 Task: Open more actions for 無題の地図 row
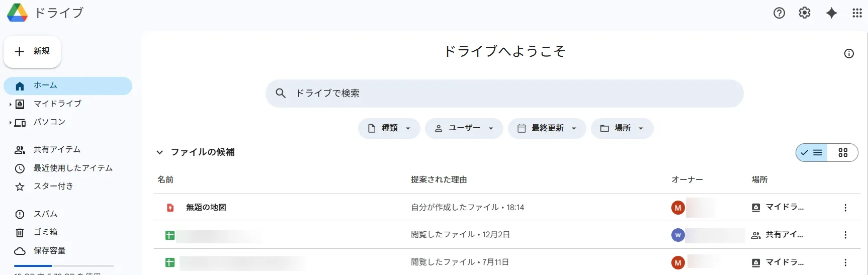(845, 208)
